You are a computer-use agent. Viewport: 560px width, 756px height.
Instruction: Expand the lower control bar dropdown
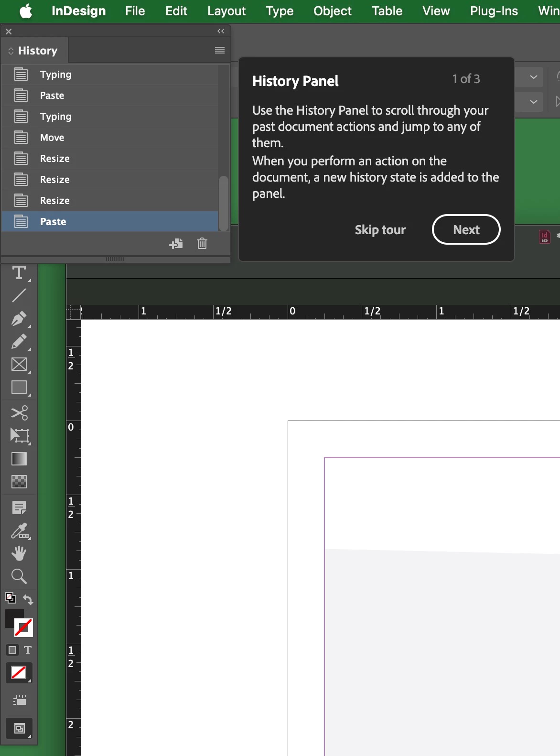pyautogui.click(x=534, y=102)
